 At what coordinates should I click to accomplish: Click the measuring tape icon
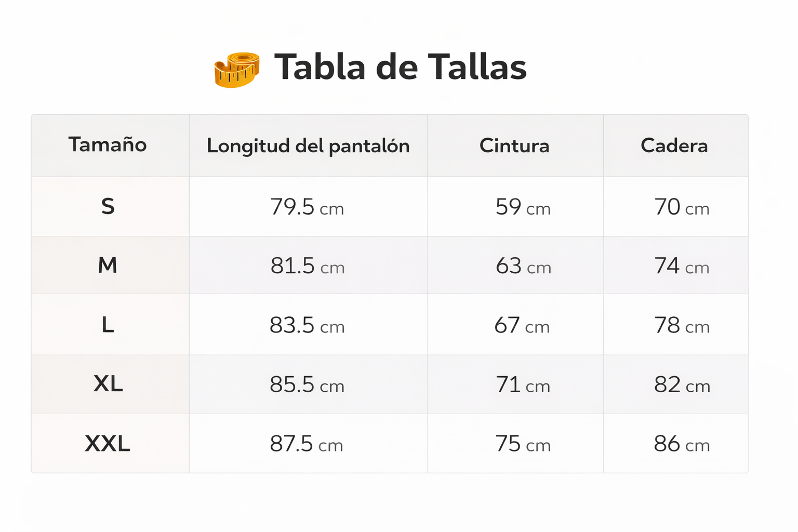pyautogui.click(x=237, y=70)
